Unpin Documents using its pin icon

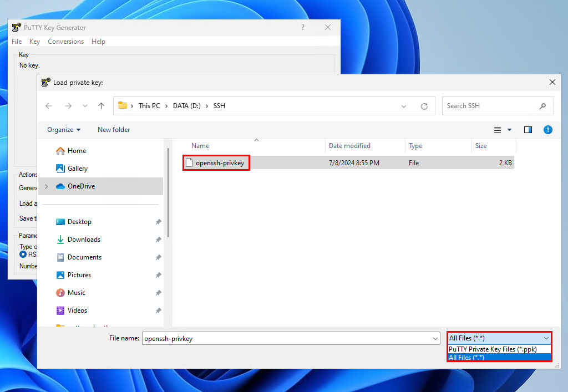(158, 257)
